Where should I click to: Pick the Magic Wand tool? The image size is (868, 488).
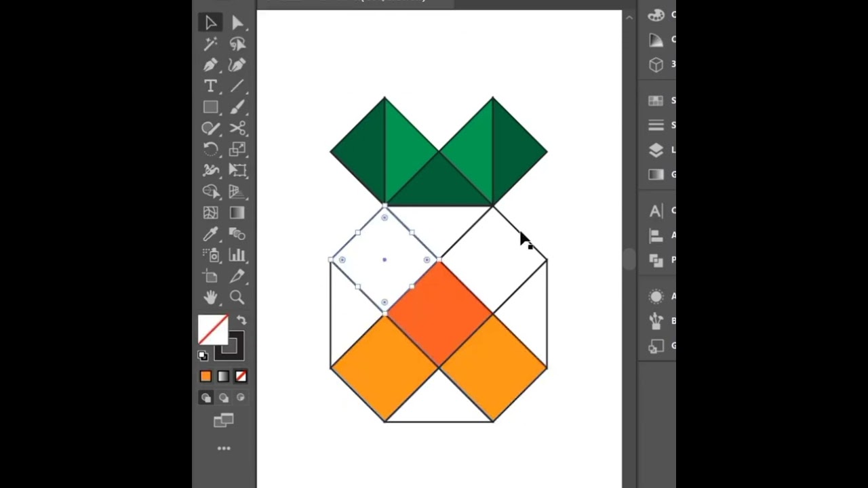click(210, 44)
